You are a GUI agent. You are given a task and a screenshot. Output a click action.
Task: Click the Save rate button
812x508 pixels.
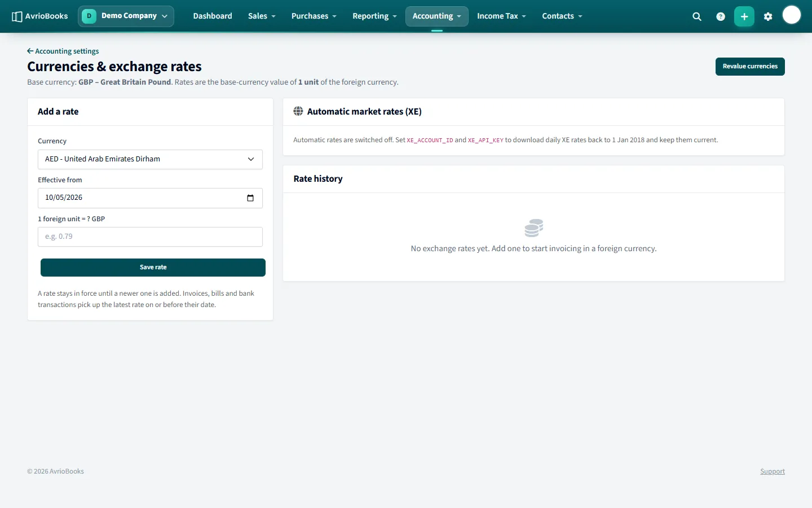coord(153,268)
